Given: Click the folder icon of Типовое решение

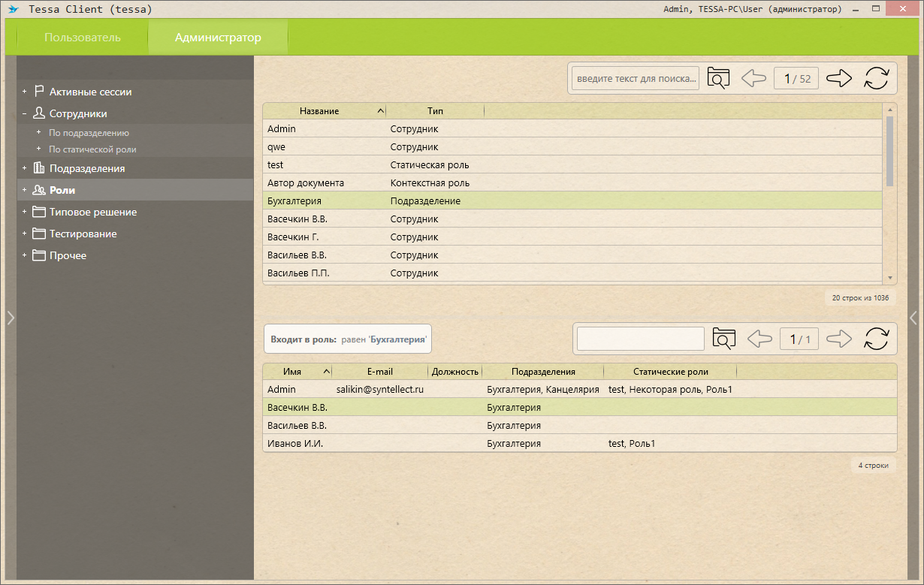Looking at the screenshot, I should tap(39, 212).
